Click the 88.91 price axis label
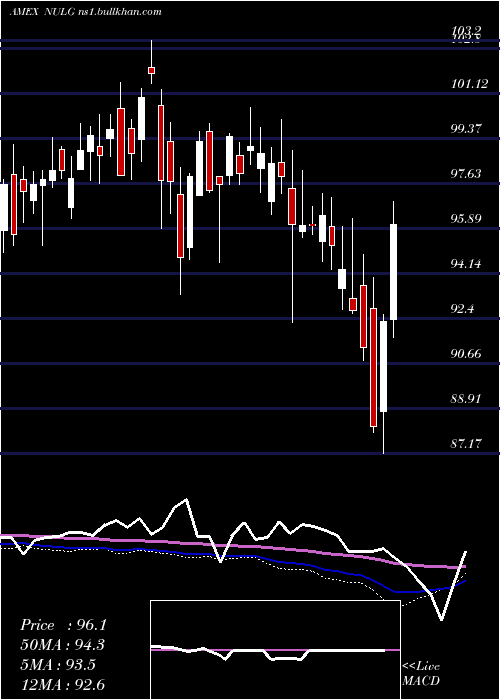This screenshot has height=700, width=500. [466, 399]
